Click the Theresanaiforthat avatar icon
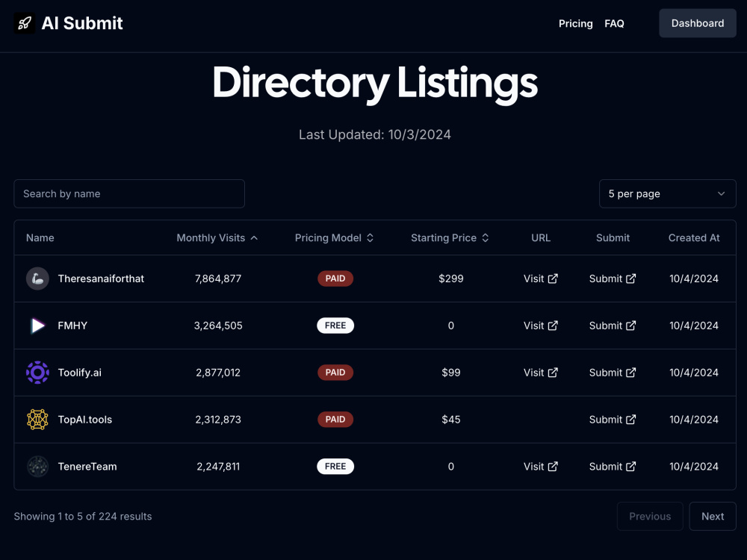This screenshot has height=560, width=747. [37, 279]
